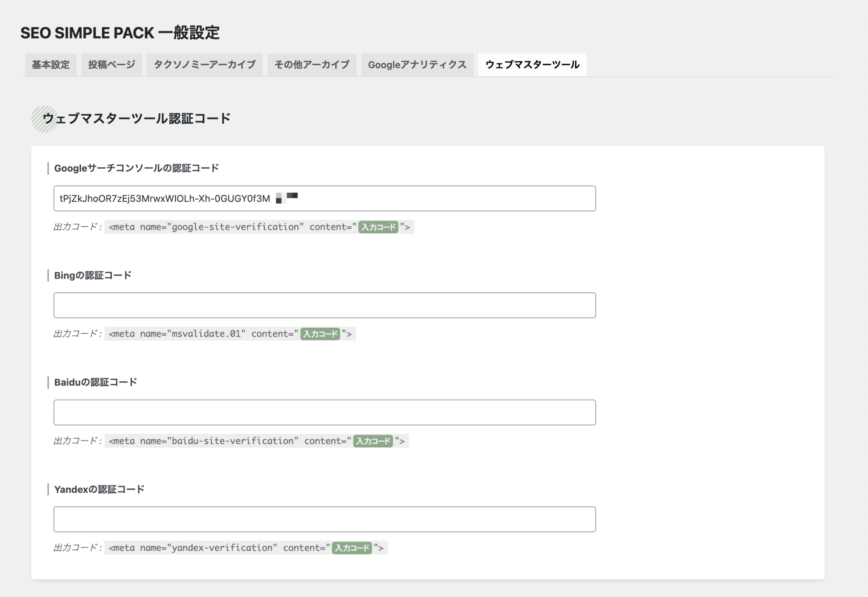Click the Google Search Console verification code field
The image size is (868, 597).
(324, 198)
